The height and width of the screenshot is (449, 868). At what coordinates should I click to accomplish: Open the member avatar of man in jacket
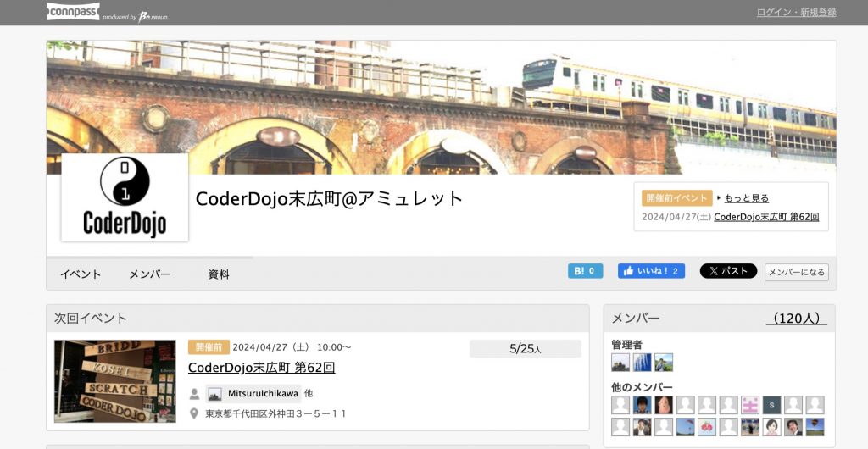pos(643,427)
